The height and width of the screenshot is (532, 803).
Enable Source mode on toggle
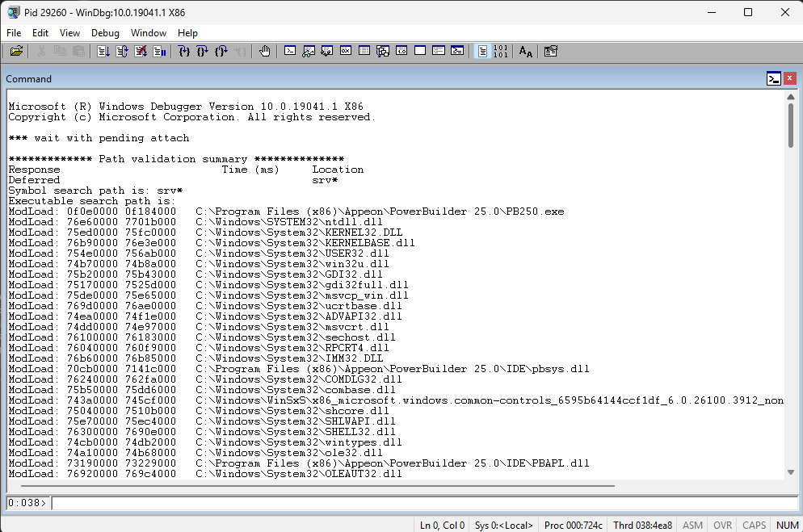(x=482, y=51)
